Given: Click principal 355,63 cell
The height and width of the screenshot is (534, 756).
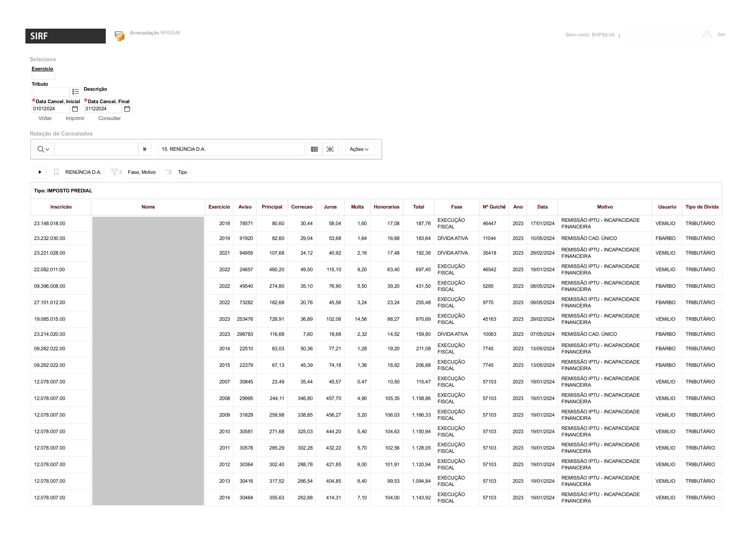Looking at the screenshot, I should click(x=272, y=498).
